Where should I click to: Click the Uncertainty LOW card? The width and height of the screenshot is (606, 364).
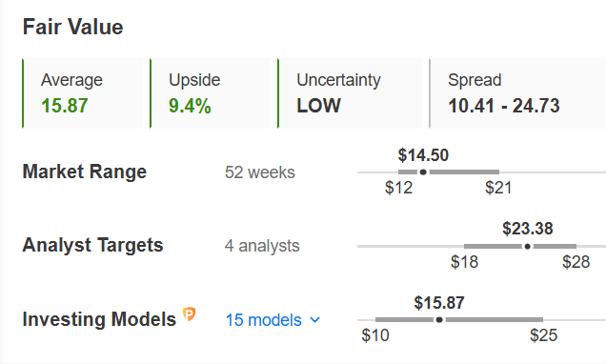[x=350, y=93]
